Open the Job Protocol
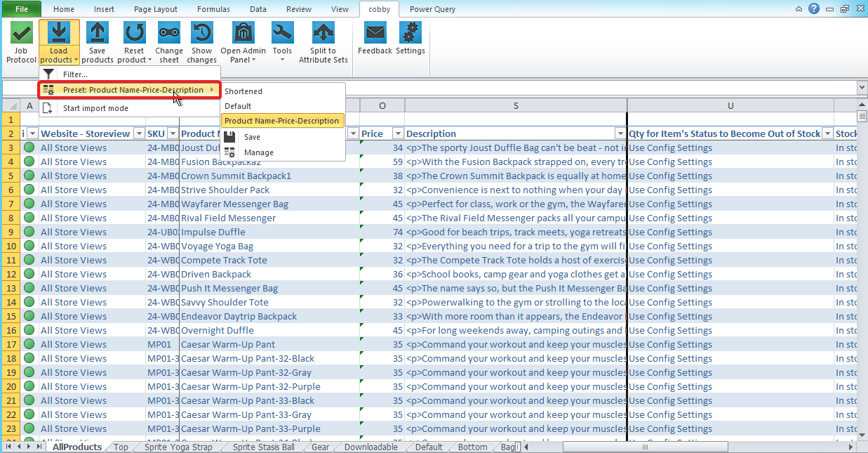 tap(21, 42)
